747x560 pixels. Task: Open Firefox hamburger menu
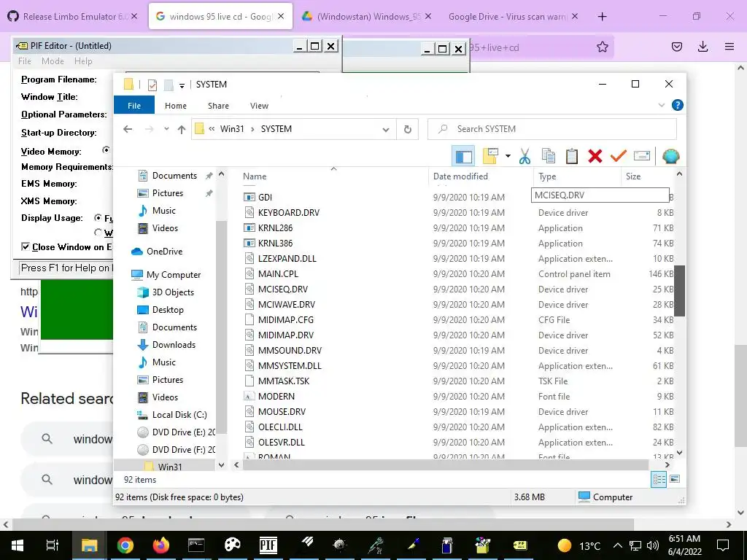729,47
